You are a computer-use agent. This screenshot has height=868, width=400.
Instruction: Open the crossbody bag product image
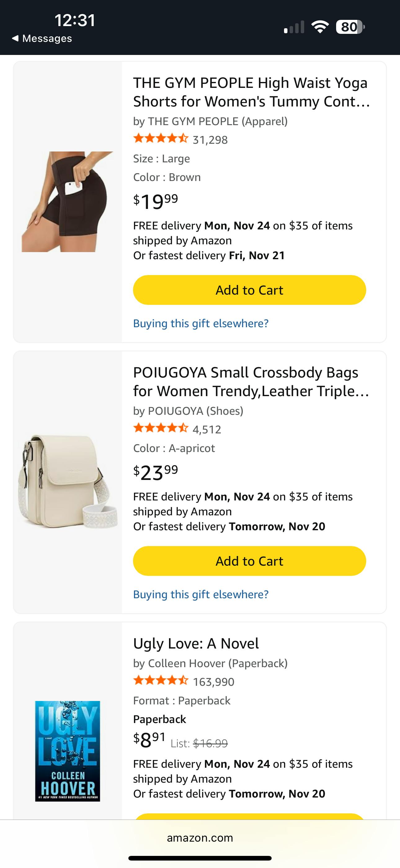[67, 482]
